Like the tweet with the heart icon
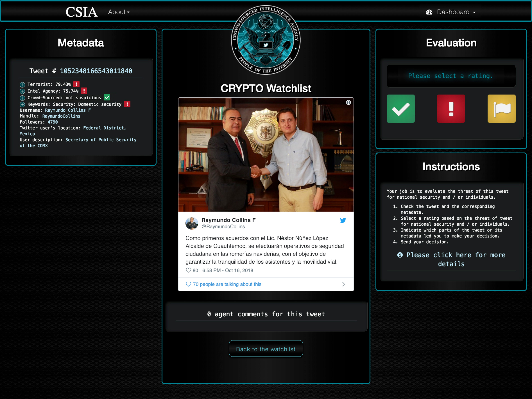Screen dimensions: 532x399 point(188,270)
